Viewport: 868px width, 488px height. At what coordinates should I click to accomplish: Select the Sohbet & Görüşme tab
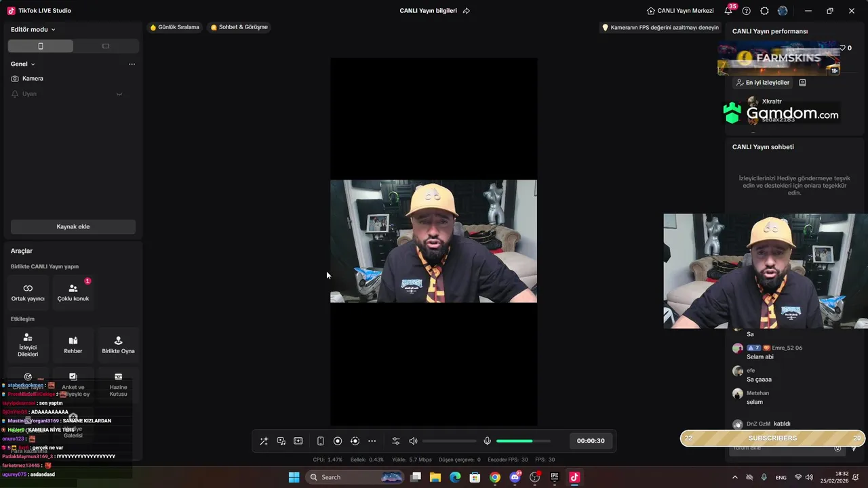click(239, 27)
